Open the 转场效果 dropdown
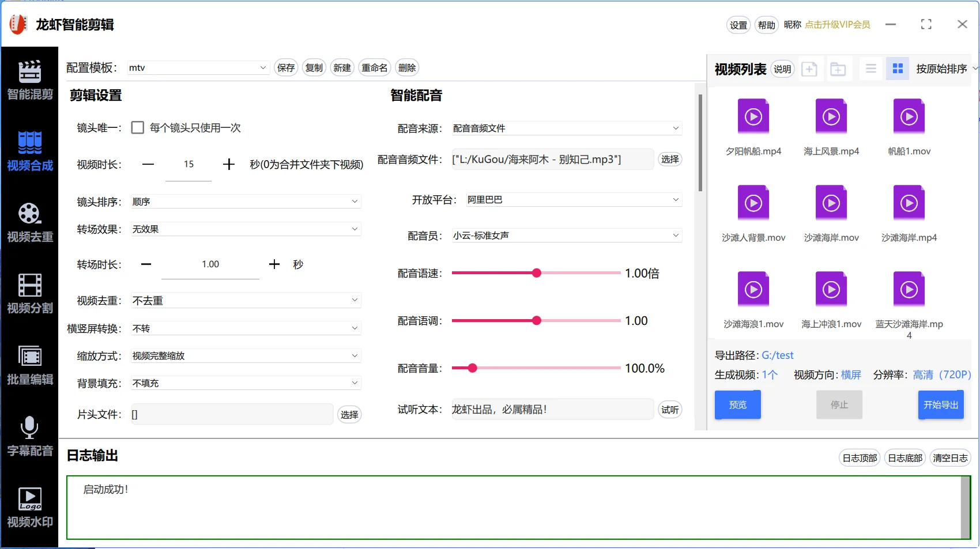Image resolution: width=980 pixels, height=549 pixels. click(246, 229)
